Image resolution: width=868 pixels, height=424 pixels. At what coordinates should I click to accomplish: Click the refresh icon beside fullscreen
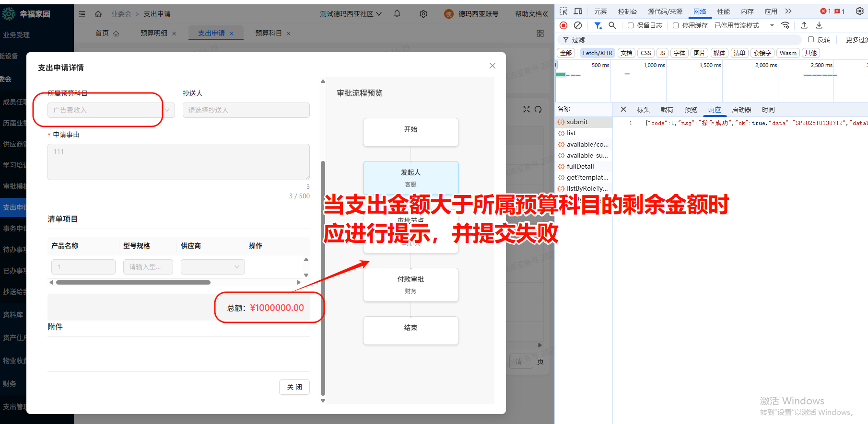tap(538, 109)
